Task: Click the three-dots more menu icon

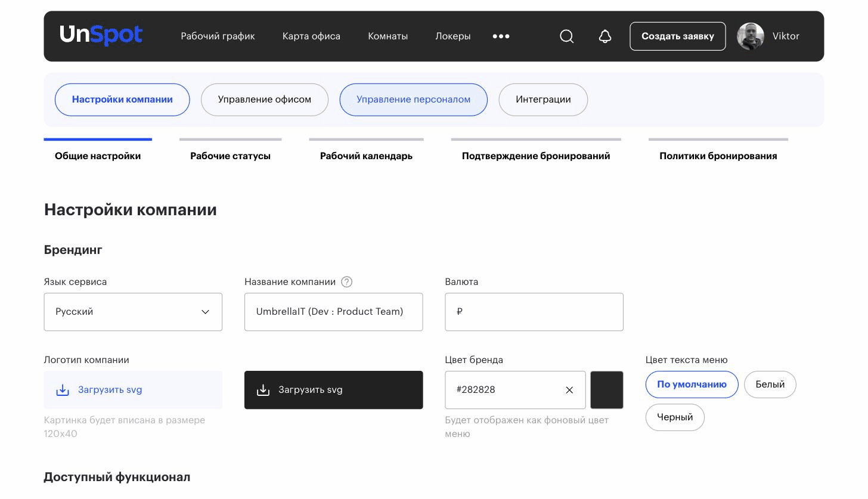Action: click(501, 36)
